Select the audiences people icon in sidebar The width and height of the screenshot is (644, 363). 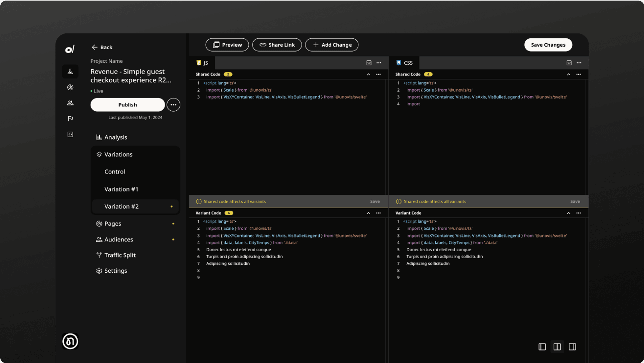point(70,103)
